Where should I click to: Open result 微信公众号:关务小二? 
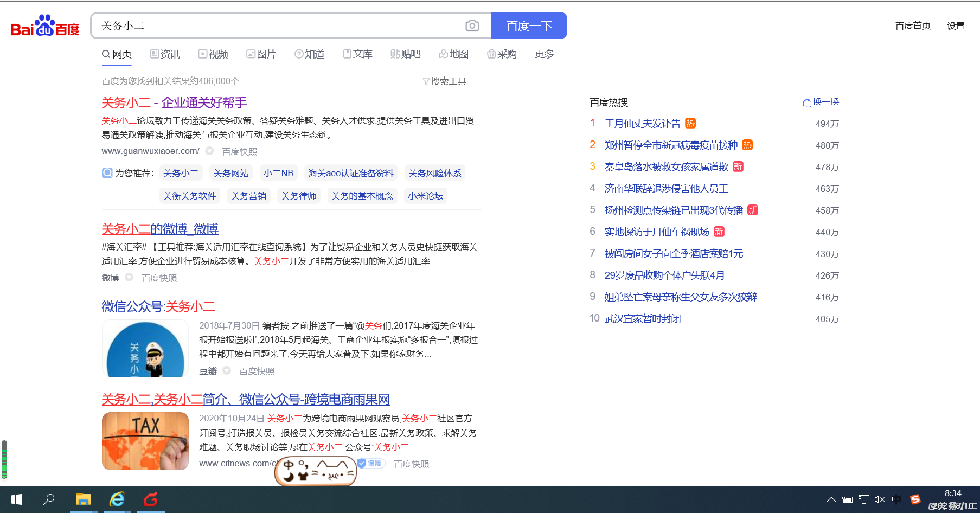pyautogui.click(x=158, y=306)
